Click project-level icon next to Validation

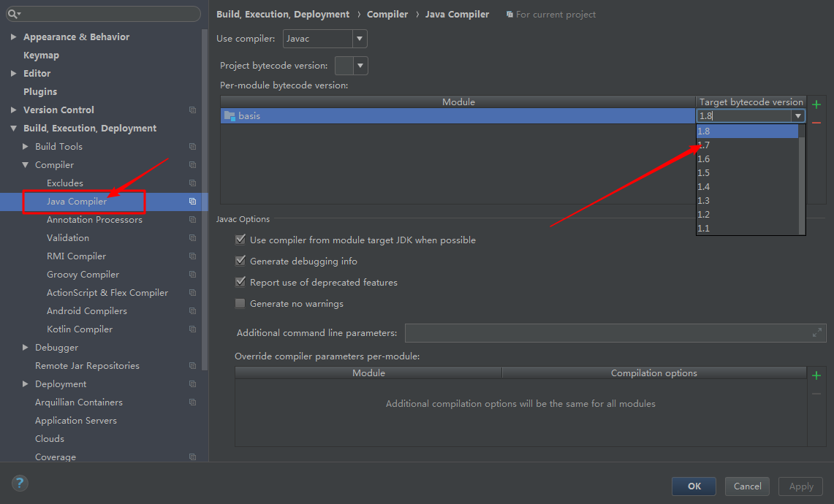192,237
